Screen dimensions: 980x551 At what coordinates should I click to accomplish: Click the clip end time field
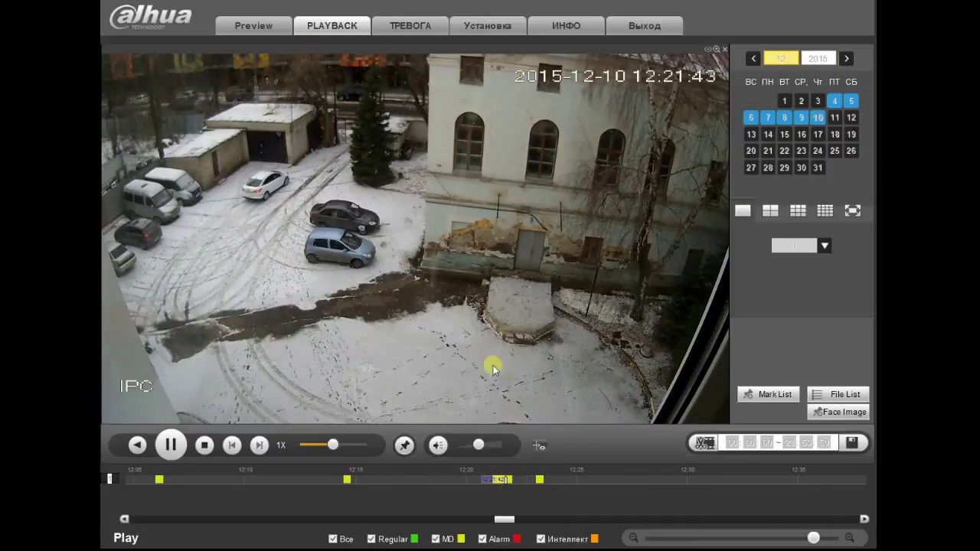[x=806, y=442]
